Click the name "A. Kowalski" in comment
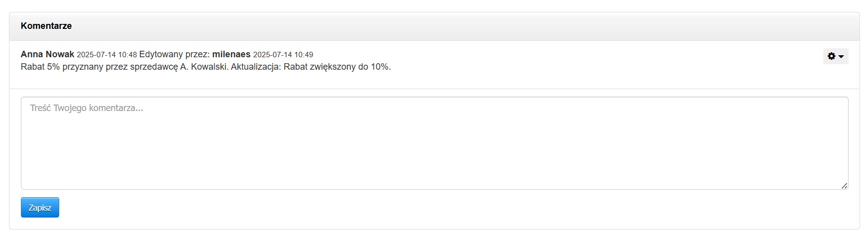The image size is (868, 235). click(x=204, y=67)
